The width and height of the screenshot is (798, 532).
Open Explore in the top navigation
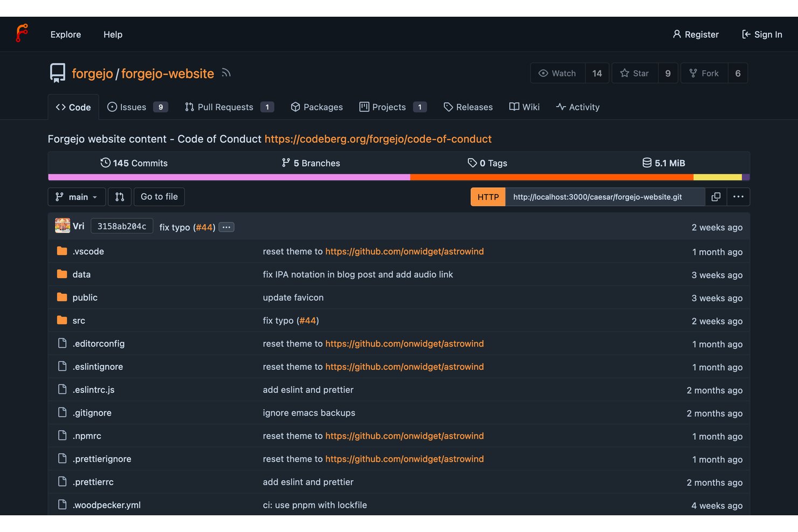[66, 34]
